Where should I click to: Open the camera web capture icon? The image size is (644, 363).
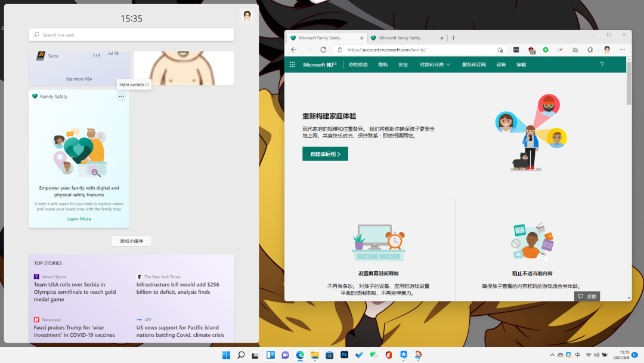click(575, 50)
